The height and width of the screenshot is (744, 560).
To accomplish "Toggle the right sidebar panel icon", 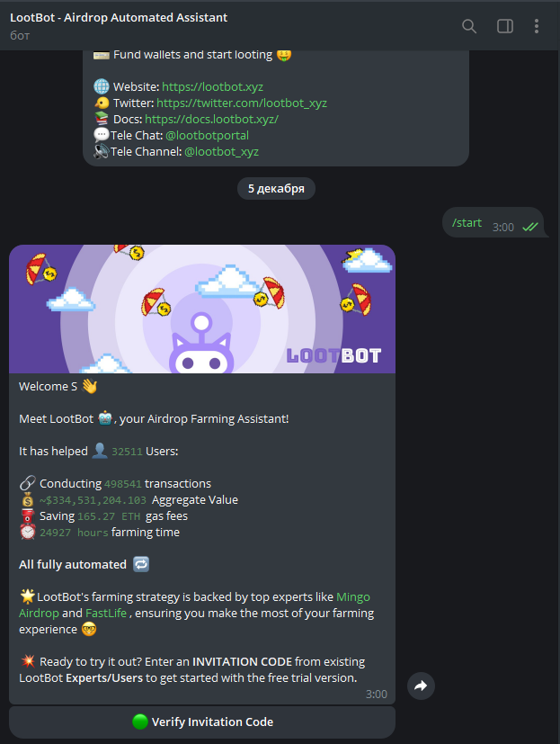I will point(505,26).
